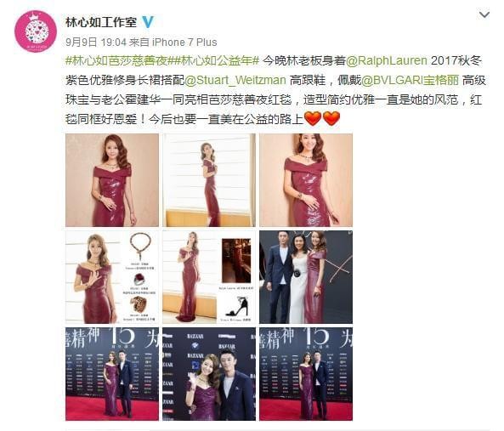Open close-up photo with BAZAAR backdrop
This screenshot has height=431, width=504.
click(209, 374)
